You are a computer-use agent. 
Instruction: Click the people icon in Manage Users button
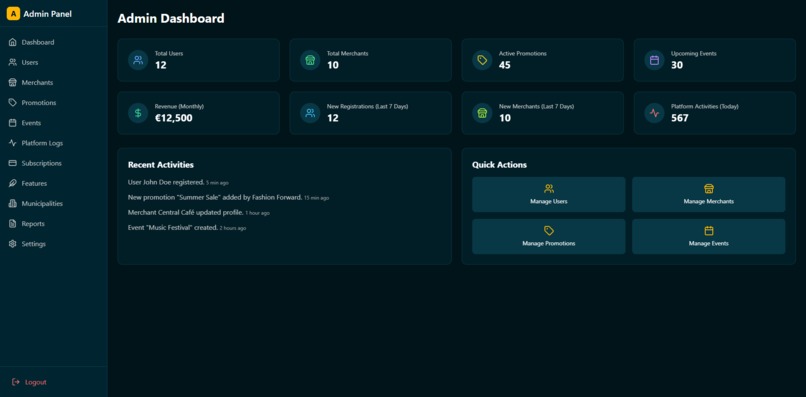[x=549, y=189]
